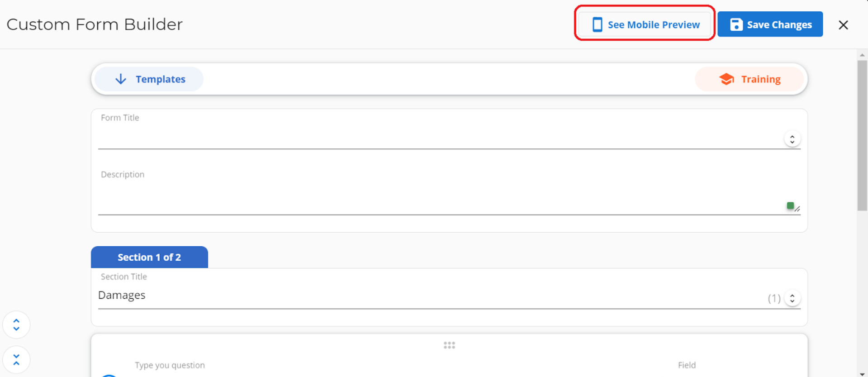
Task: Click the green square icon in Description
Action: [x=790, y=206]
